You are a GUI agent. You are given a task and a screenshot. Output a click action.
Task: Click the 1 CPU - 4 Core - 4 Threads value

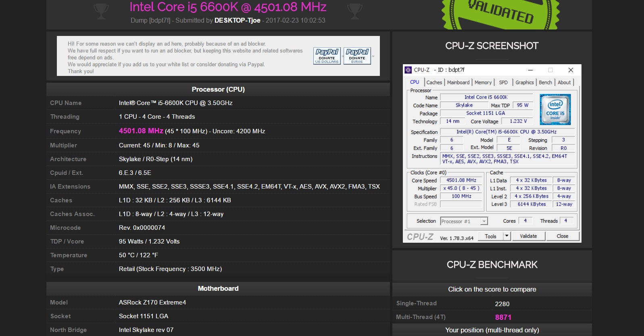(x=157, y=117)
